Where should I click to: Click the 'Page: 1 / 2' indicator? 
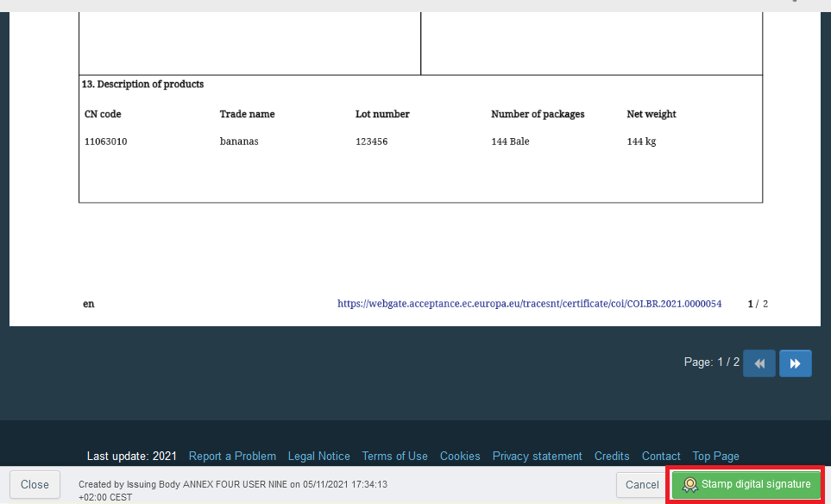[x=711, y=362]
